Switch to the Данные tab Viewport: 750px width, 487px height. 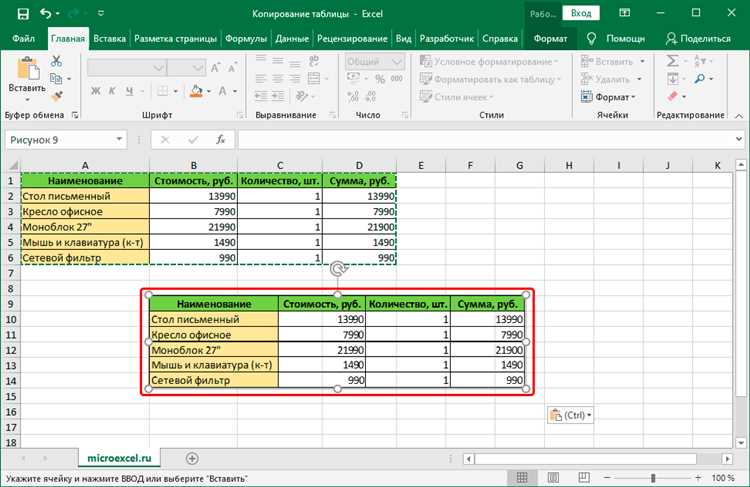pyautogui.click(x=292, y=38)
